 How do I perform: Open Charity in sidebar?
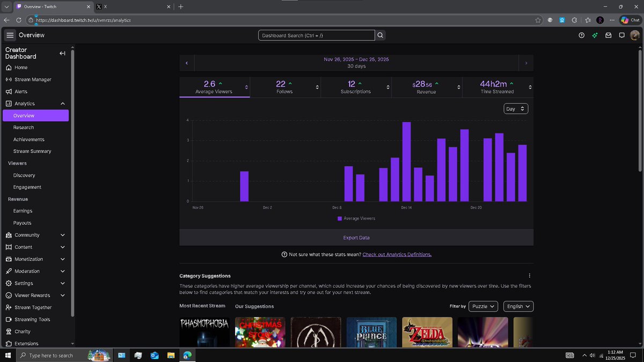tap(23, 331)
